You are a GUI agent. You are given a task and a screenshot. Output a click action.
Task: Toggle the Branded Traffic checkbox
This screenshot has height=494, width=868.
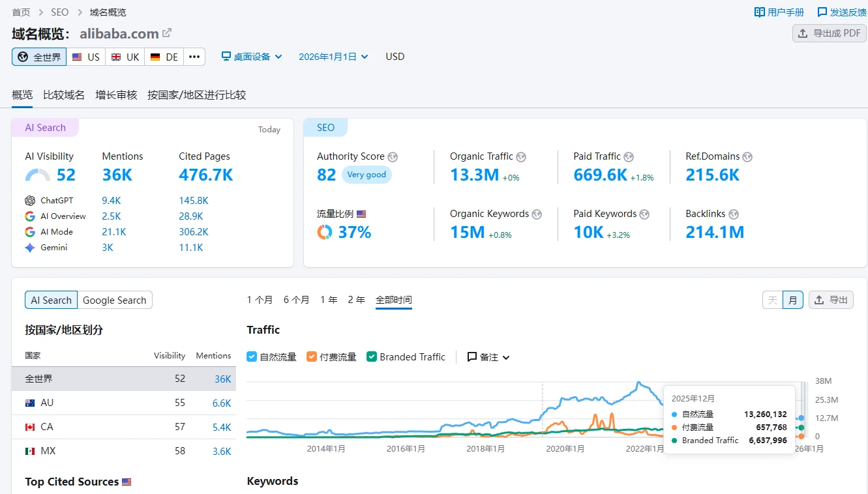click(x=372, y=357)
